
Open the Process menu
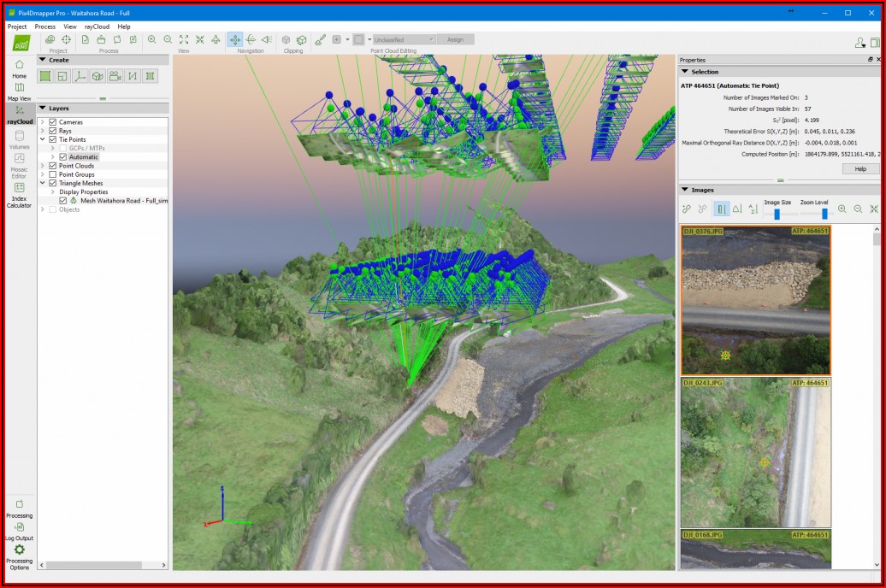[x=45, y=26]
